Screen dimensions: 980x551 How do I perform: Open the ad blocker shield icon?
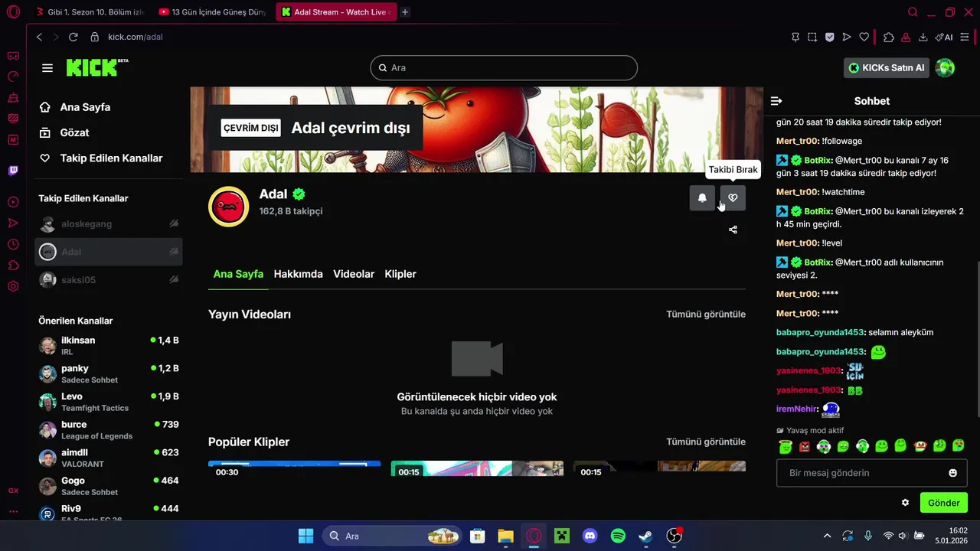tap(829, 37)
